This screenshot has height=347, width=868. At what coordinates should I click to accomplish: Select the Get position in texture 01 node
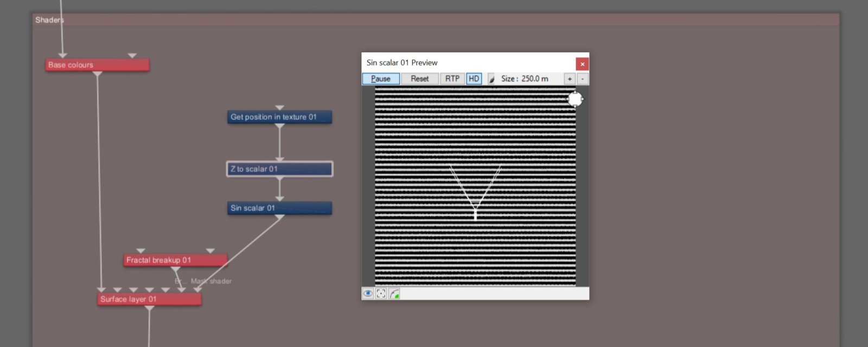click(279, 117)
